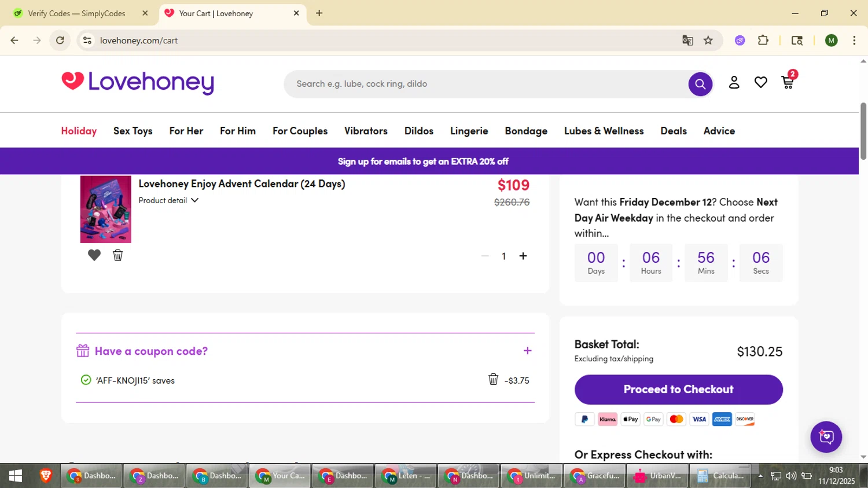Open the Deals navigation menu
The height and width of the screenshot is (488, 868).
pyautogui.click(x=674, y=131)
